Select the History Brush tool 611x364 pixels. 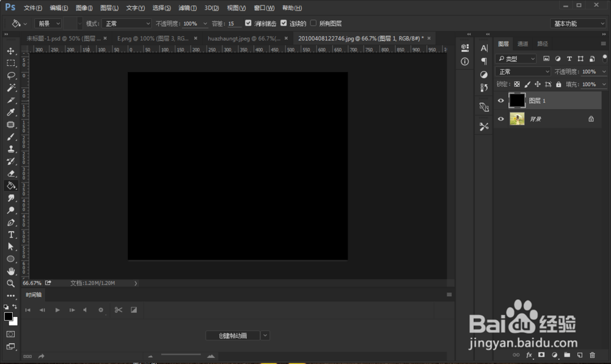tap(11, 161)
